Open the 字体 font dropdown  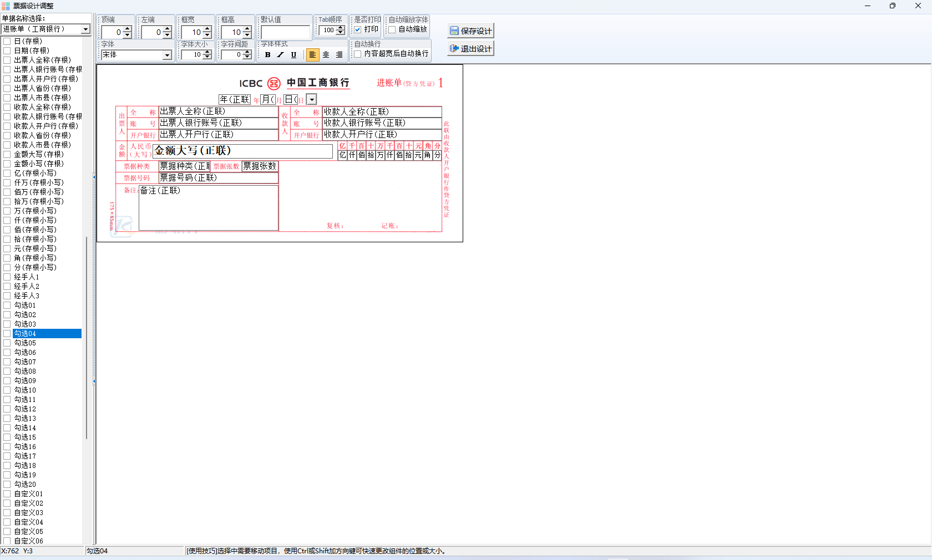click(x=167, y=55)
